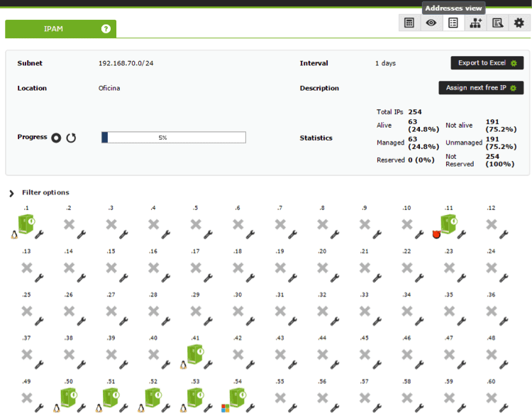
Task: Open the green server icon for .51
Action: tap(111, 397)
